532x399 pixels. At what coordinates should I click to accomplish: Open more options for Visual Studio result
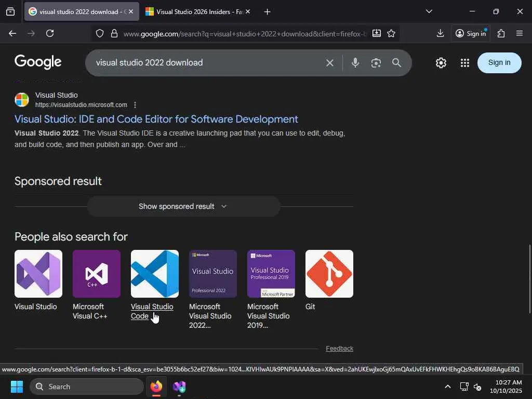[135, 105]
